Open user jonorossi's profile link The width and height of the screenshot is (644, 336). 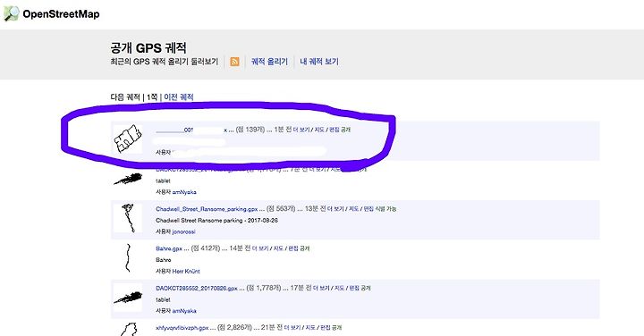click(x=183, y=231)
